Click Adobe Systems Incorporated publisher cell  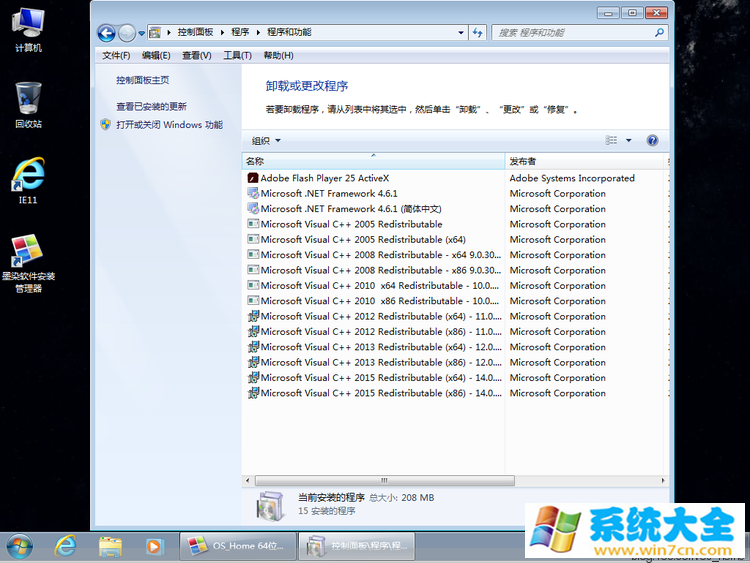(x=572, y=178)
